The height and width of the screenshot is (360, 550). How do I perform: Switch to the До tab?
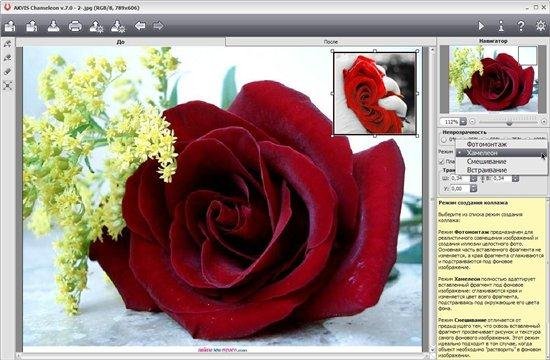(120, 42)
